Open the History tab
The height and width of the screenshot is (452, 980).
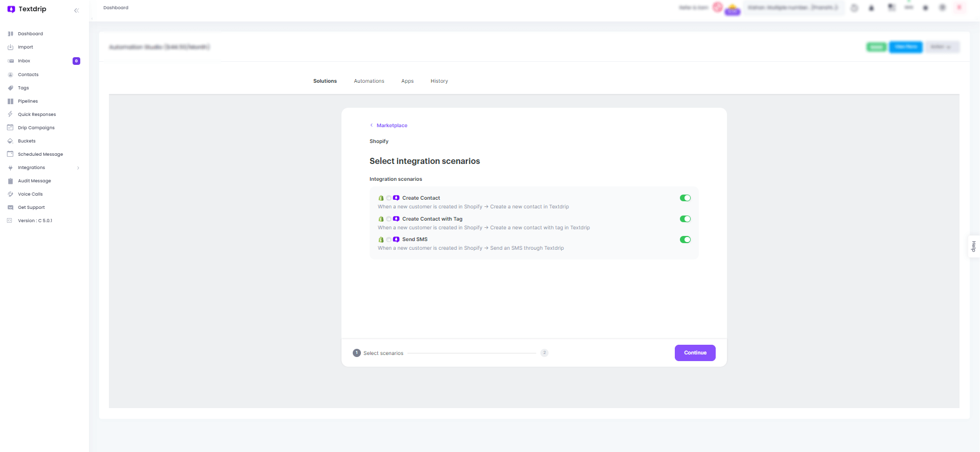tap(439, 81)
